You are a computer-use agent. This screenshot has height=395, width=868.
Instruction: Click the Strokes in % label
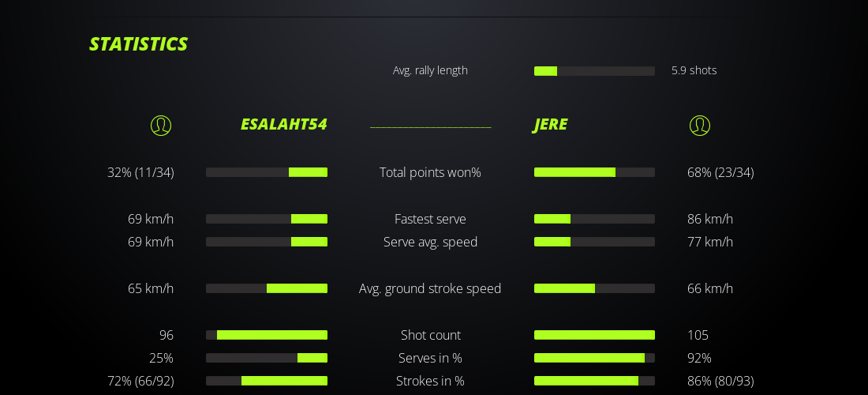click(x=430, y=381)
